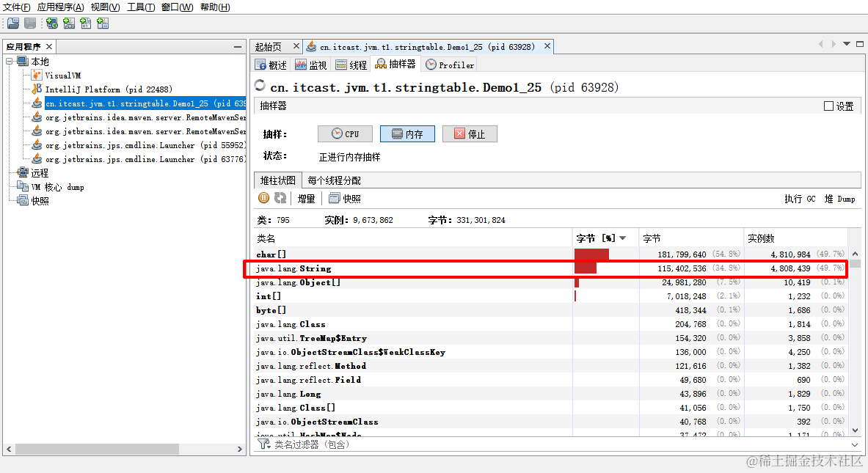Maximize the document window area
Image resolution: width=868 pixels, height=473 pixels.
(860, 44)
